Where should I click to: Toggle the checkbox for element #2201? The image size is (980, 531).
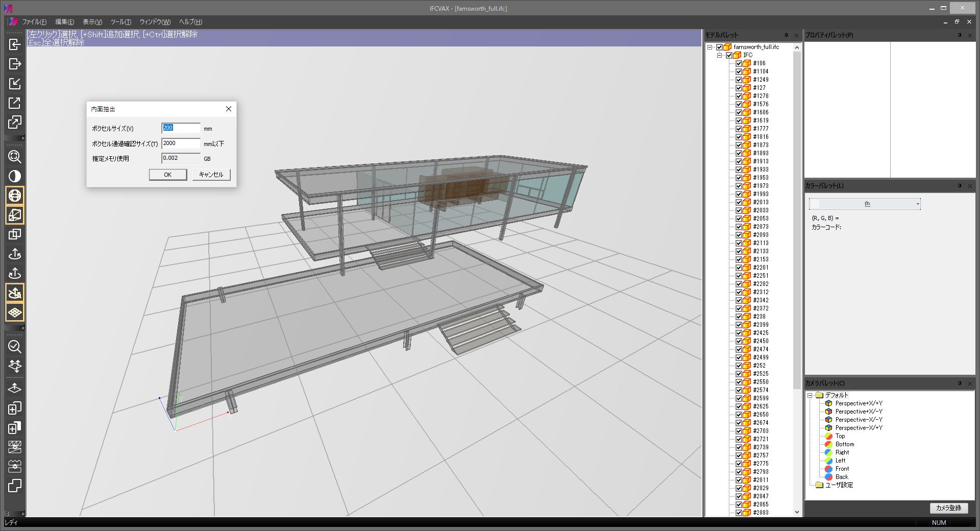(739, 268)
